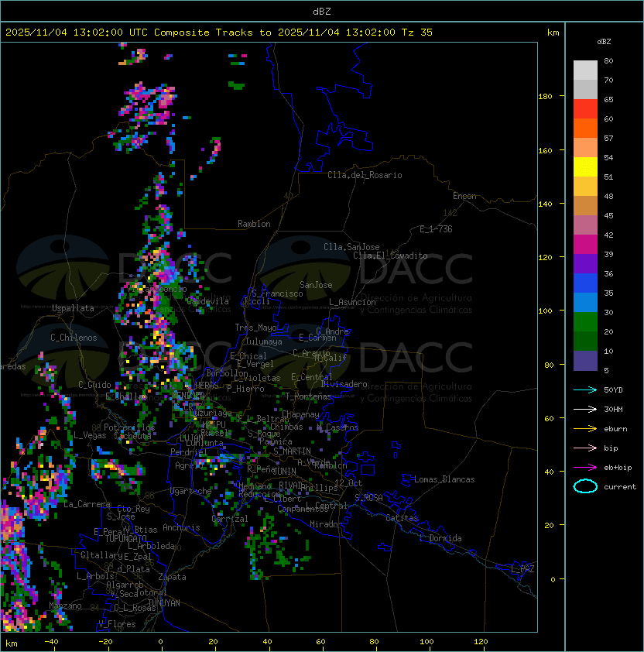Screen dimensions: 644x652
Task: Click the white 30HM arrow legend icon
Action: tap(585, 409)
